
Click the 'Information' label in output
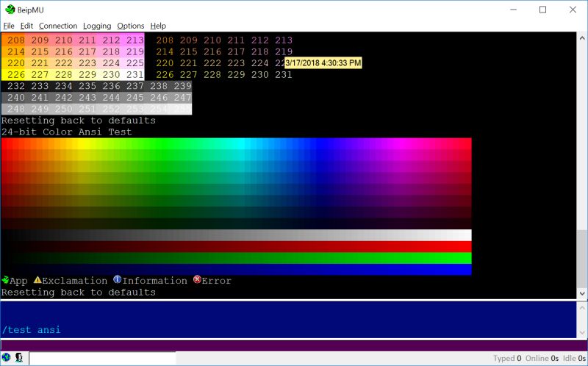click(x=154, y=281)
